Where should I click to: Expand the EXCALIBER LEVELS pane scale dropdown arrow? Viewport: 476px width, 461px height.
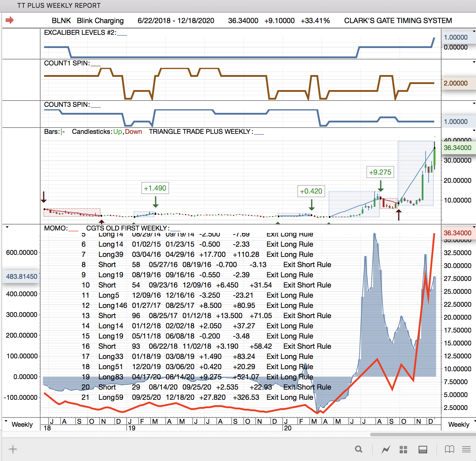point(474,31)
